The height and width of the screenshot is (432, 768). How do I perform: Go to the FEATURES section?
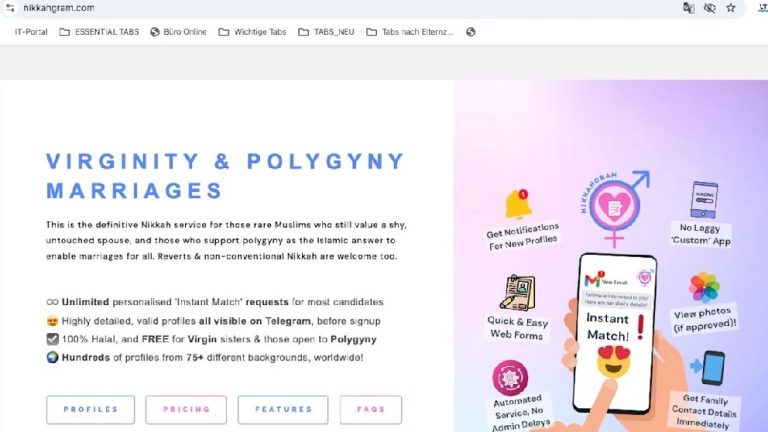tap(283, 409)
